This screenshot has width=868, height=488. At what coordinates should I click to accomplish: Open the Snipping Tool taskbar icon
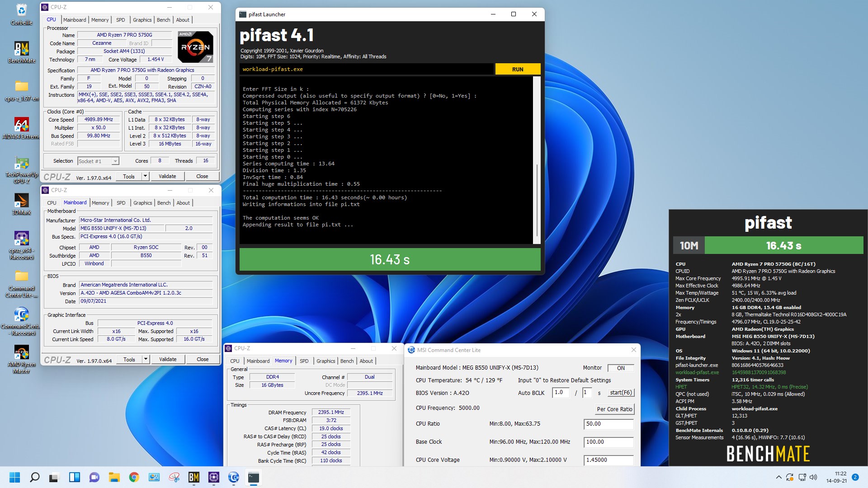[174, 477]
